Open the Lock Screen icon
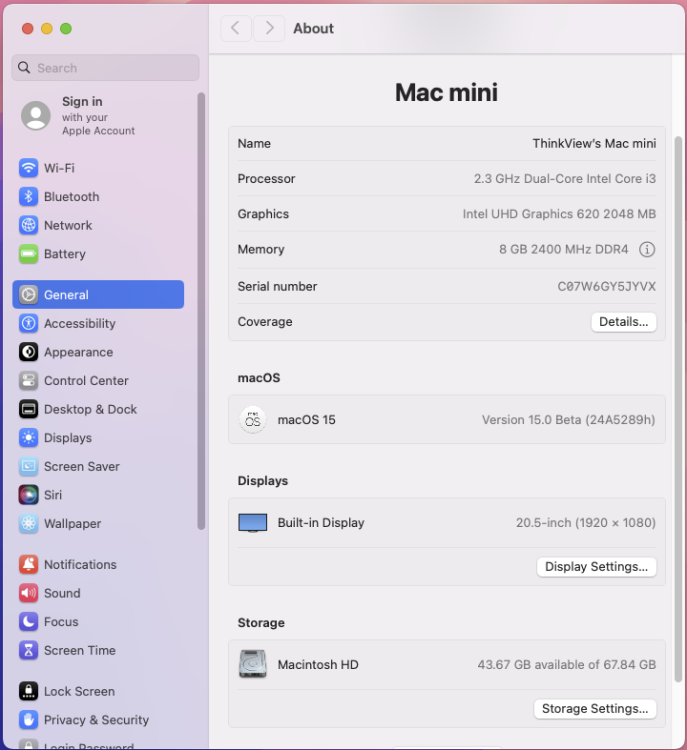 (x=28, y=691)
